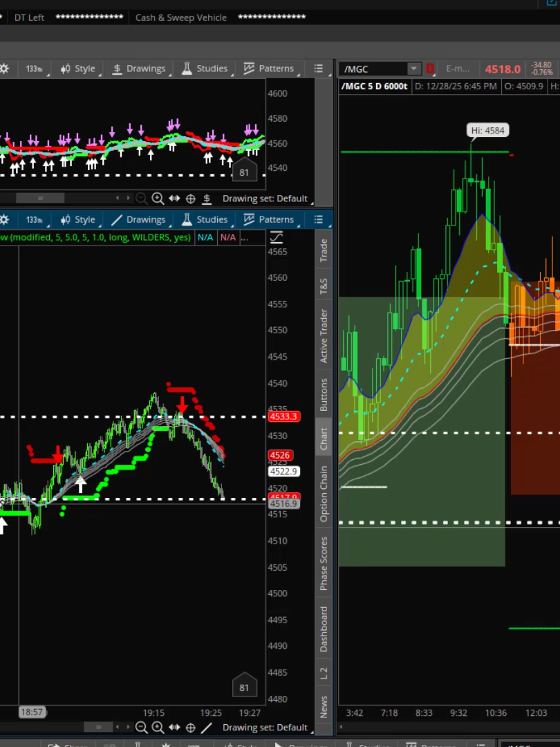This screenshot has width=560, height=747.
Task: Click the horizontal scrollbar thumb under lower chart
Action: pos(98,727)
